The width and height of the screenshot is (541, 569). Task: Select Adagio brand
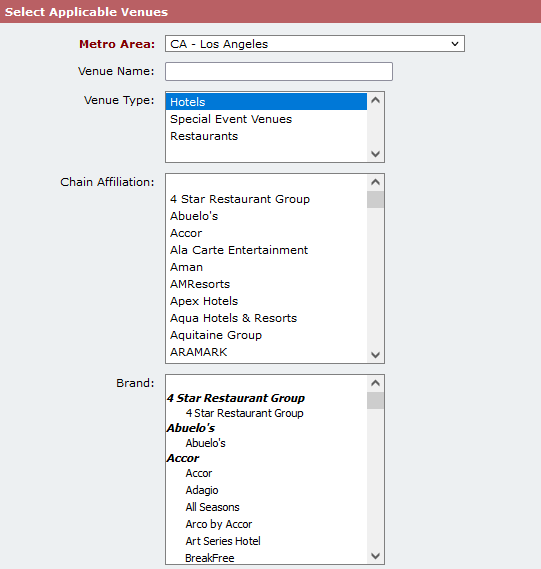[266, 490]
